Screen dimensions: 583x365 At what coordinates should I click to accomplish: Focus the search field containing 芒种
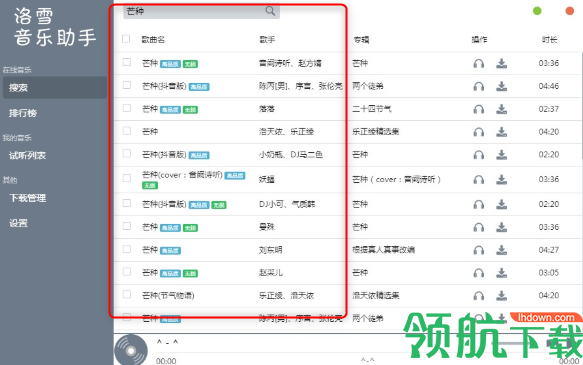(201, 11)
